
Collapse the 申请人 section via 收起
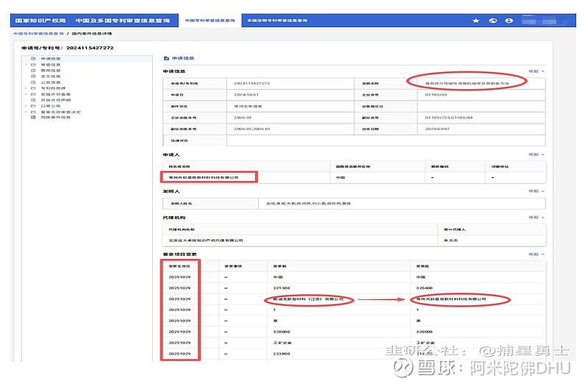pyautogui.click(x=537, y=154)
